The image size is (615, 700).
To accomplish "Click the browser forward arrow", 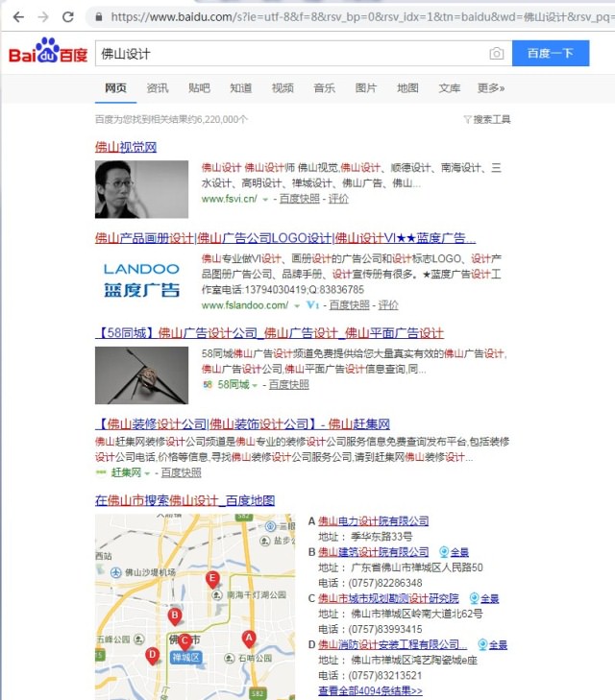I will click(43, 17).
